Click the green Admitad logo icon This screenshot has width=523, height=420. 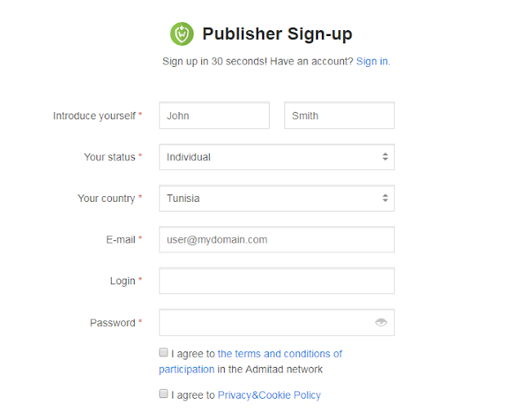181,34
